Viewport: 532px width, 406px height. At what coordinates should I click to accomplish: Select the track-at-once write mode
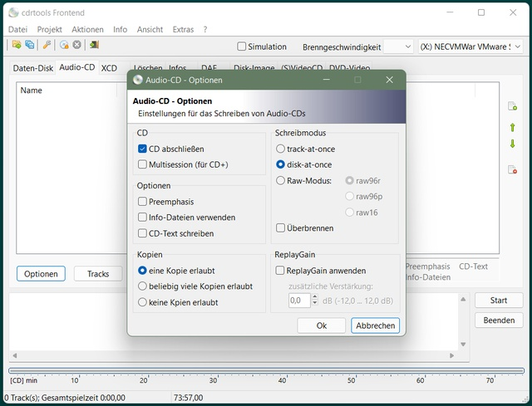(x=281, y=149)
